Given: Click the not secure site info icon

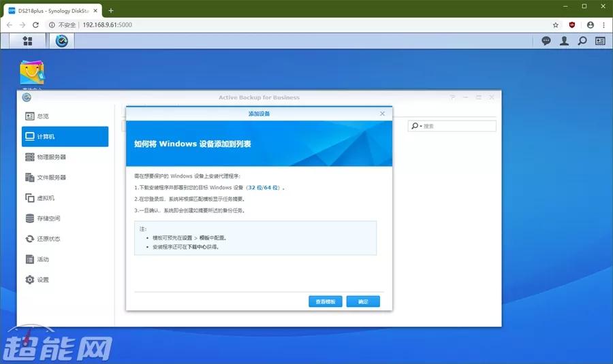Looking at the screenshot, I should point(52,24).
